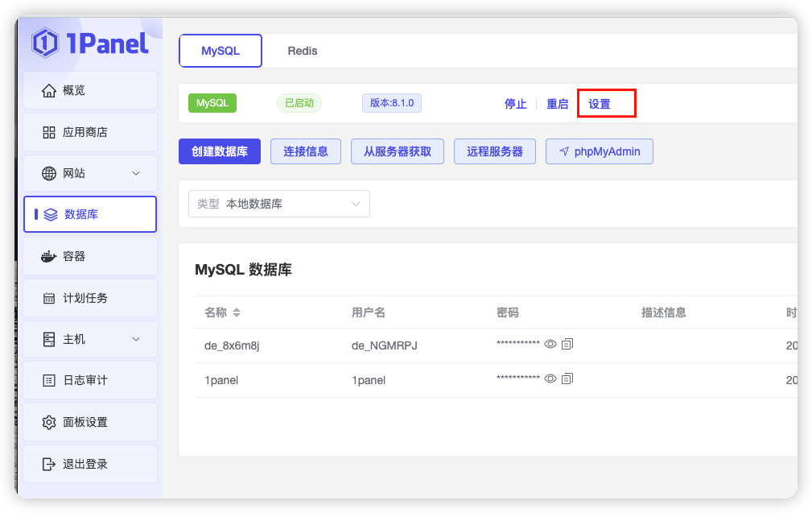This screenshot has height=513, width=812.
Task: Click the 远程服务器 button
Action: pos(495,151)
